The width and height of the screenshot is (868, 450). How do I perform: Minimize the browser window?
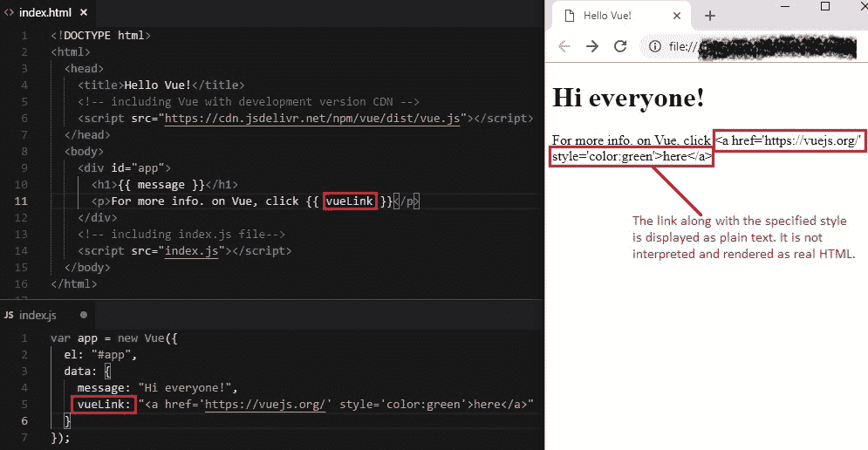pos(785,7)
